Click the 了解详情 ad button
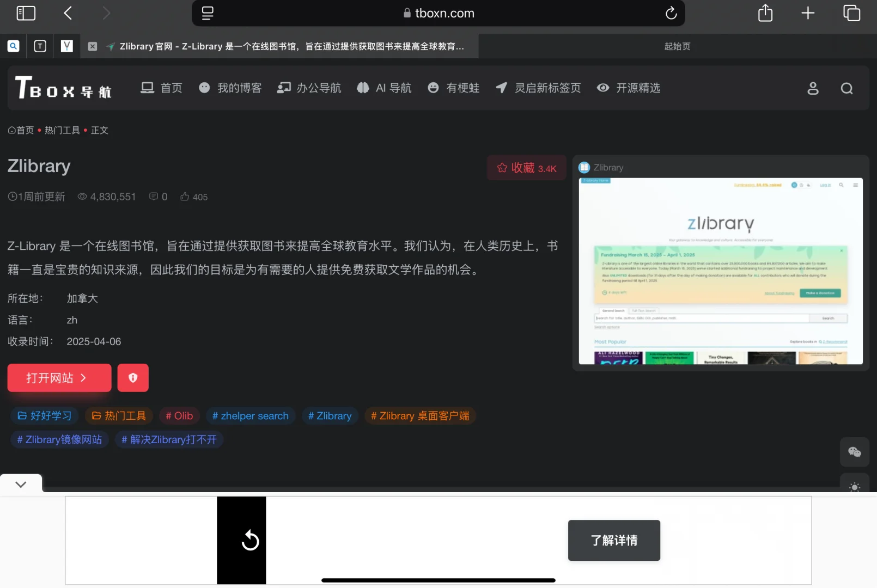This screenshot has height=588, width=877. pyautogui.click(x=614, y=540)
